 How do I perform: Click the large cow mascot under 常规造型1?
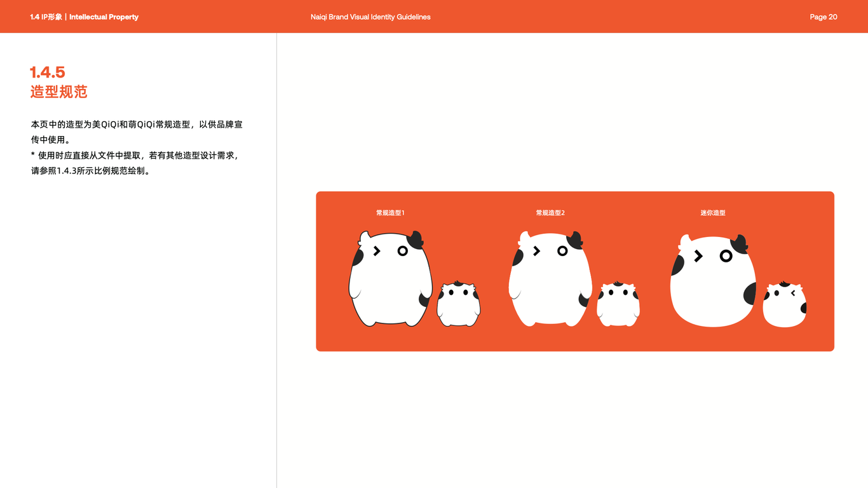(x=390, y=279)
